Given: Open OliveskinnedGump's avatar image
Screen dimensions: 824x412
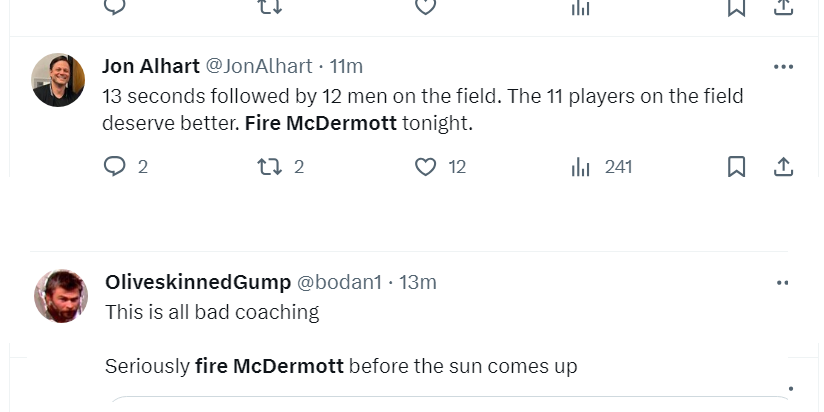Looking at the screenshot, I should click(x=61, y=296).
